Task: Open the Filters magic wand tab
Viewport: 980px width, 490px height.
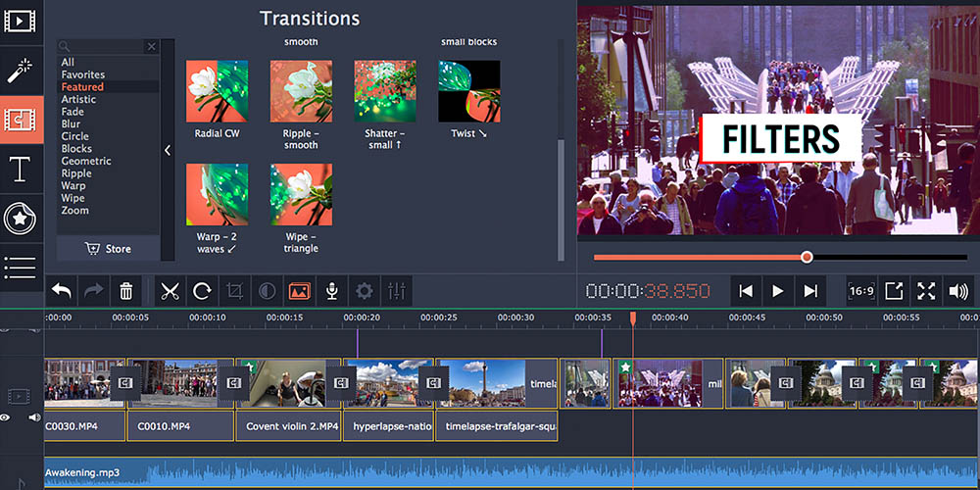Action: 20,70
